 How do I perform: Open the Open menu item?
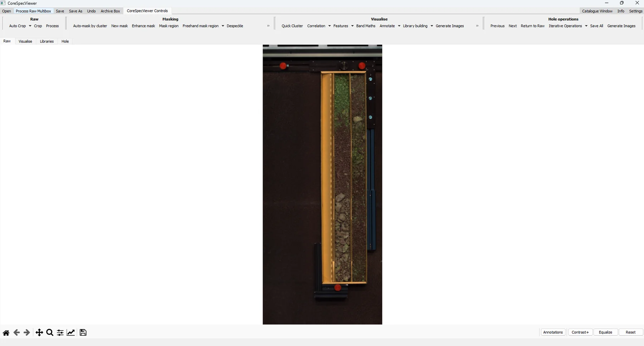6,11
